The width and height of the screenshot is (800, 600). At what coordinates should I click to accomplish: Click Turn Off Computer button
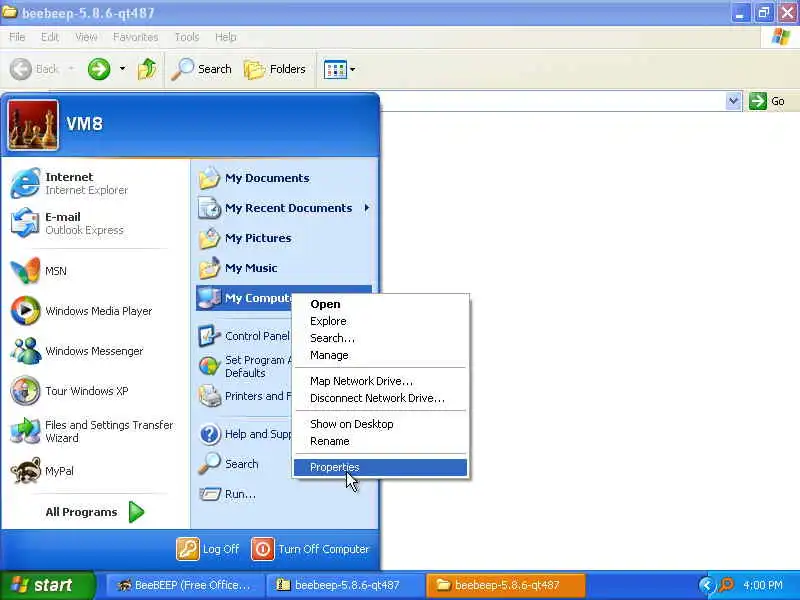310,549
